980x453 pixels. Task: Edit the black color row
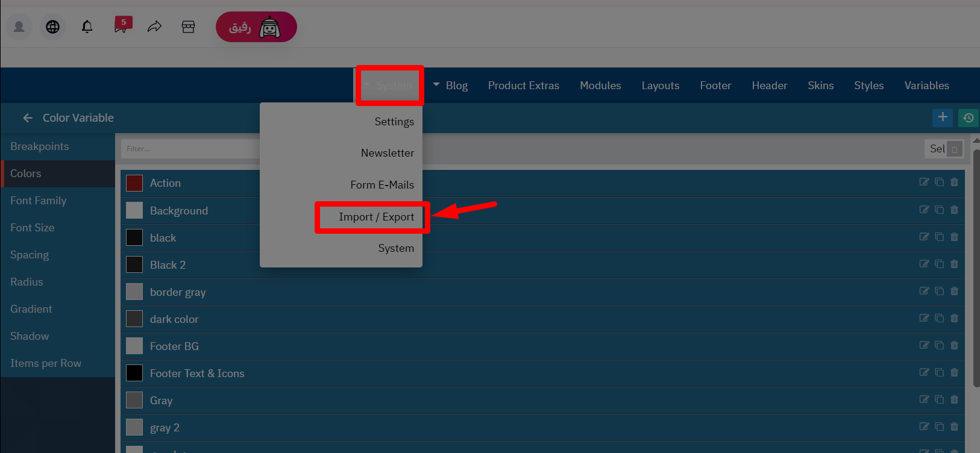pyautogui.click(x=924, y=237)
